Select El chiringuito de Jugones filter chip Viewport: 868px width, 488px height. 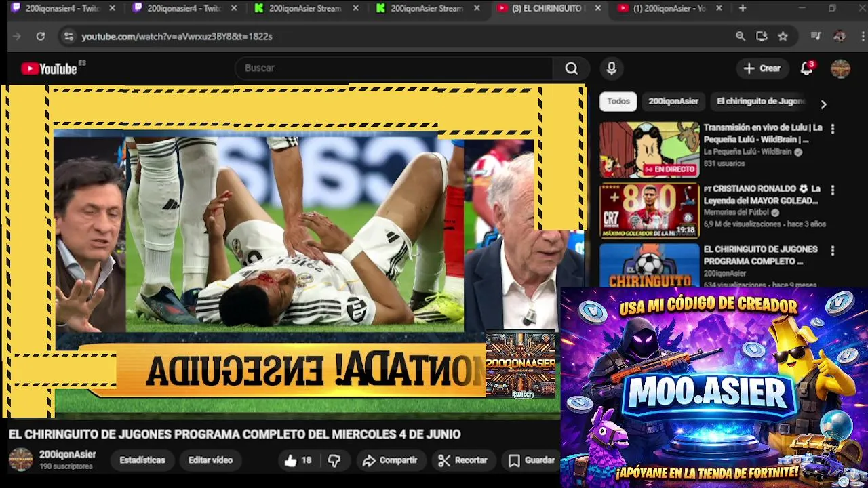pos(760,101)
